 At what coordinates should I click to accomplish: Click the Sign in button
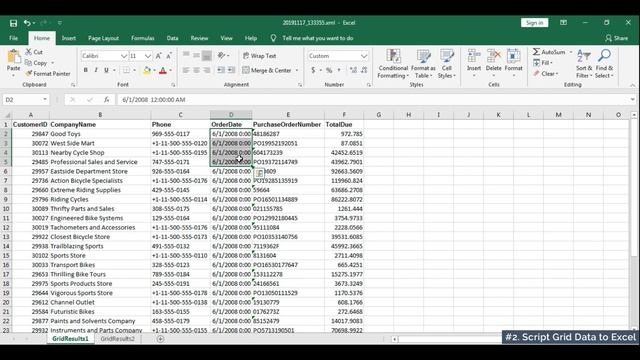[534, 23]
